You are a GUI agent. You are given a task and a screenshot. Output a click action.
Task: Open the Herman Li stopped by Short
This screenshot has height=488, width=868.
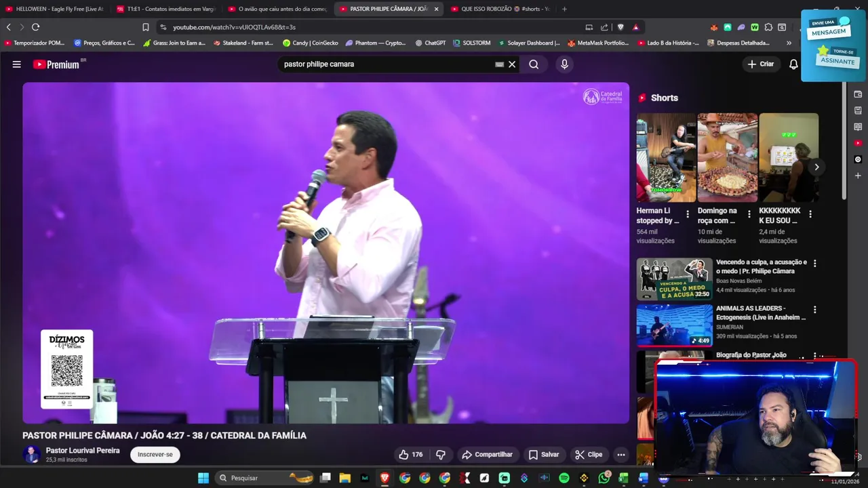coord(666,158)
